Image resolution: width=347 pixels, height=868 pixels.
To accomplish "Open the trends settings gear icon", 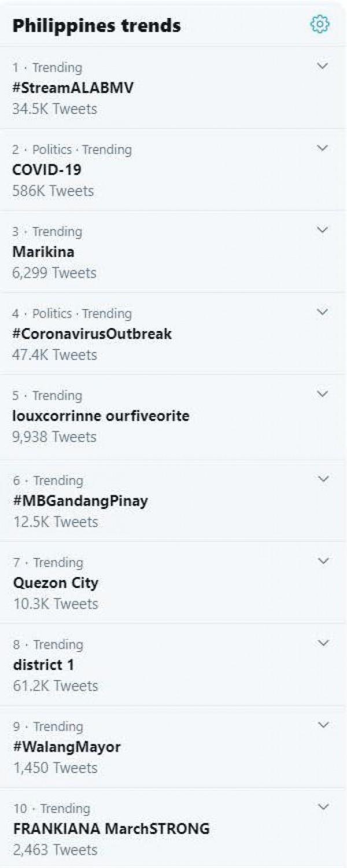I will click(320, 24).
